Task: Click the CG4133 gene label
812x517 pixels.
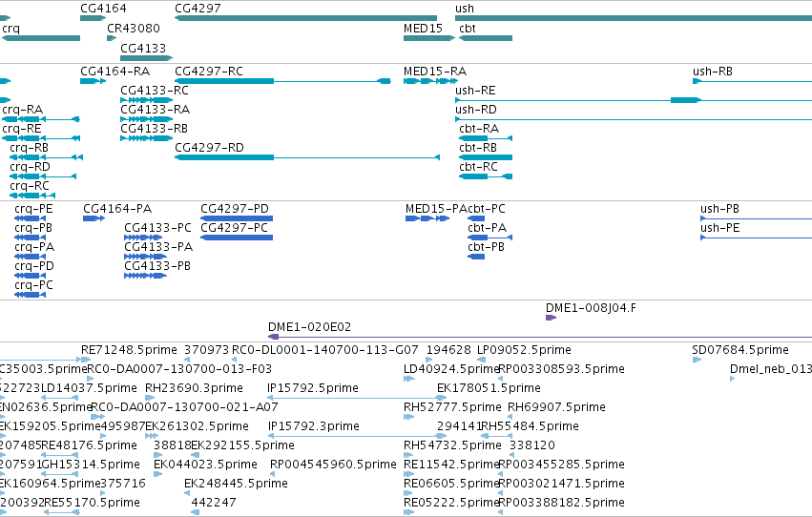Action: (143, 48)
